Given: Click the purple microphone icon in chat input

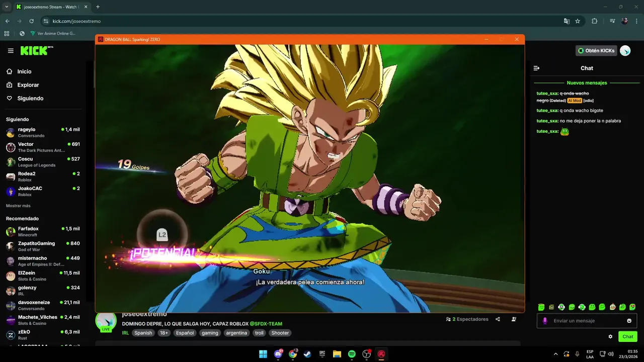Looking at the screenshot, I should tap(545, 321).
